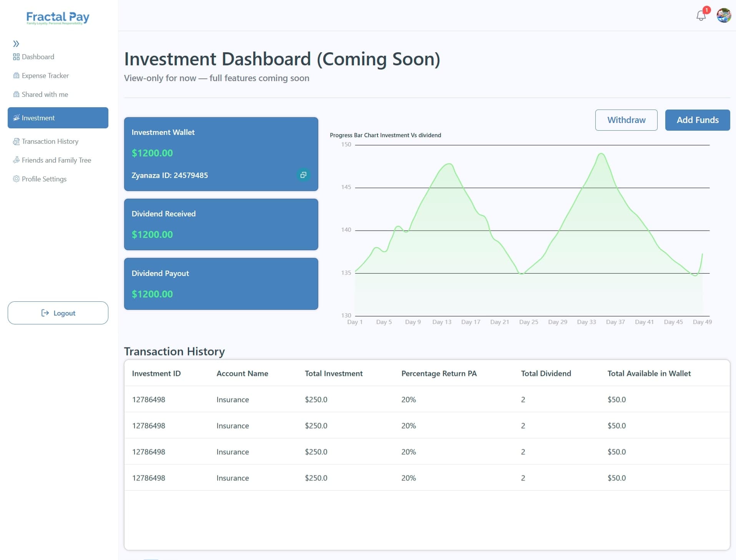Click the Shared with me icon
The image size is (736, 560).
[16, 95]
